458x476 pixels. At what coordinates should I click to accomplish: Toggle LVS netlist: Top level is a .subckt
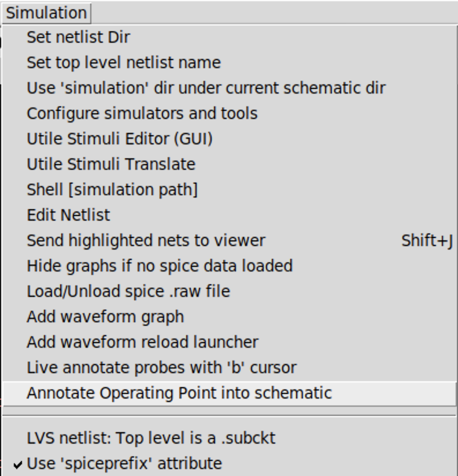pos(230,438)
